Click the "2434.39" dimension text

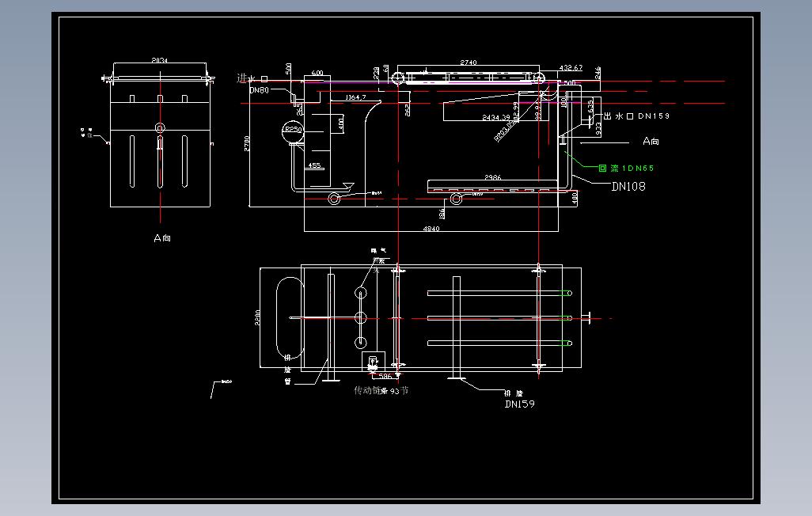(495, 118)
